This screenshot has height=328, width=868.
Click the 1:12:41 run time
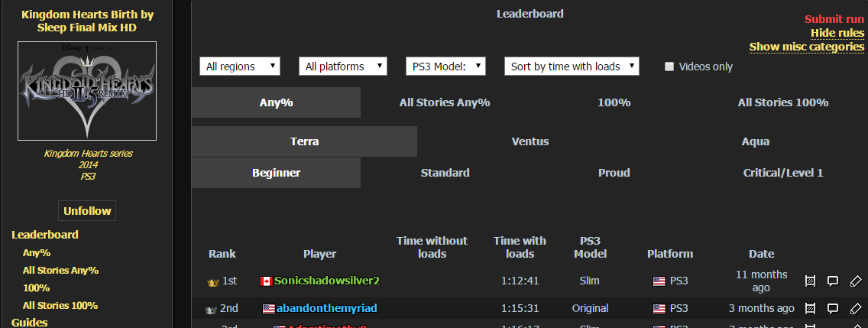click(x=520, y=281)
